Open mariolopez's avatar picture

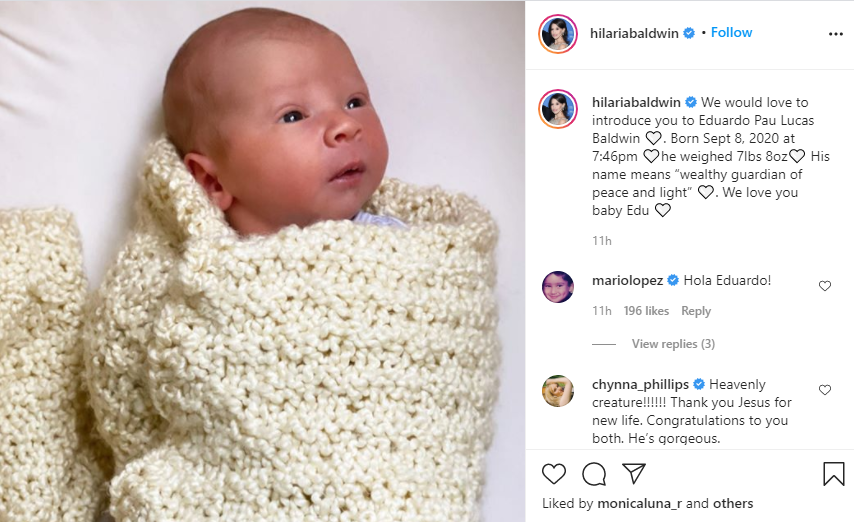point(558,287)
